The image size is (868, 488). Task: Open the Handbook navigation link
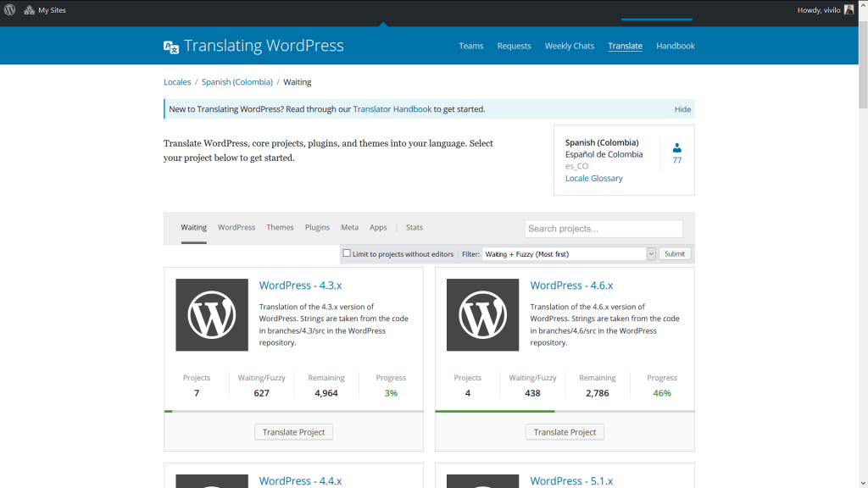tap(676, 46)
